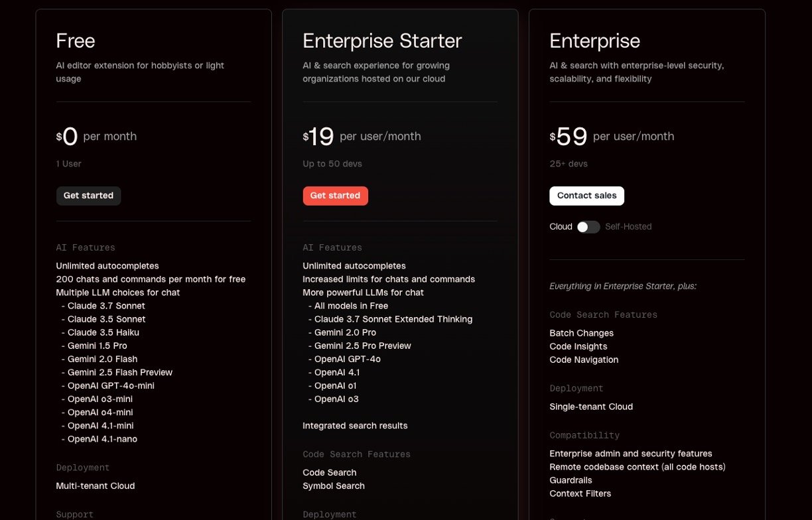
Task: Click Get started under the Free plan
Action: (x=88, y=196)
